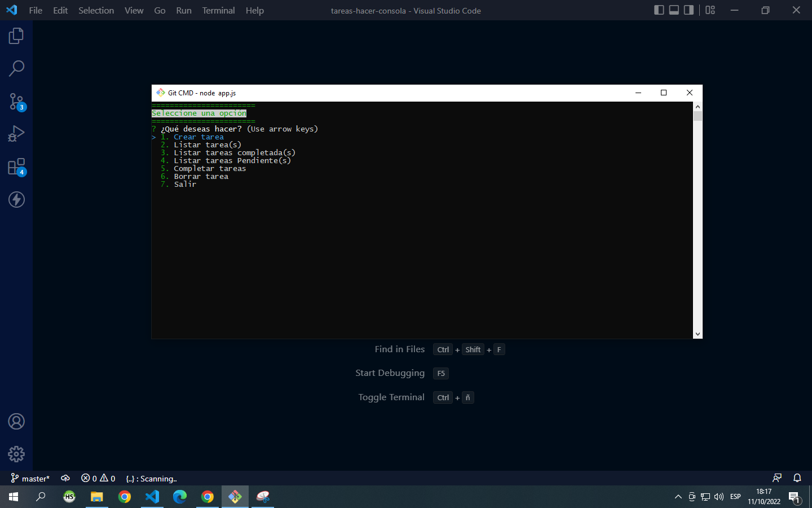Click '2. Listar tarea(s)' in Git CMD

click(x=201, y=145)
